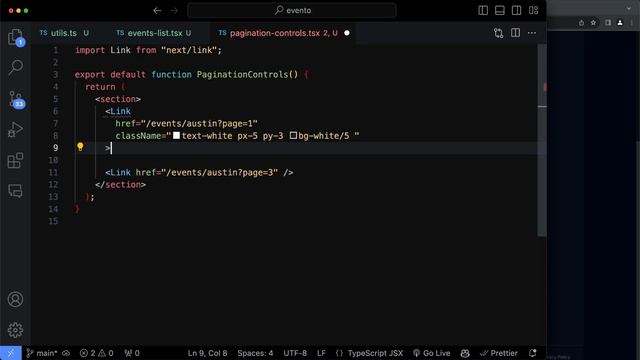
Task: Change file encoding UTF-8
Action: [295, 353]
